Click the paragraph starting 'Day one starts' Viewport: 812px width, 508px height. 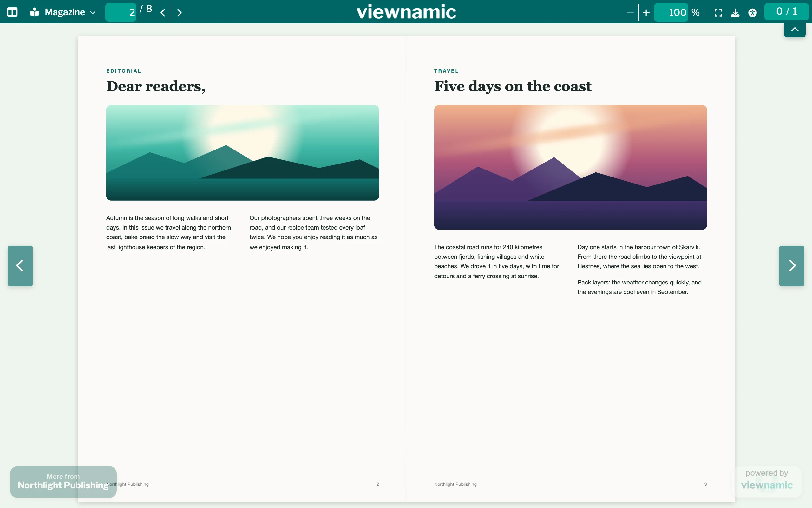[639, 257]
